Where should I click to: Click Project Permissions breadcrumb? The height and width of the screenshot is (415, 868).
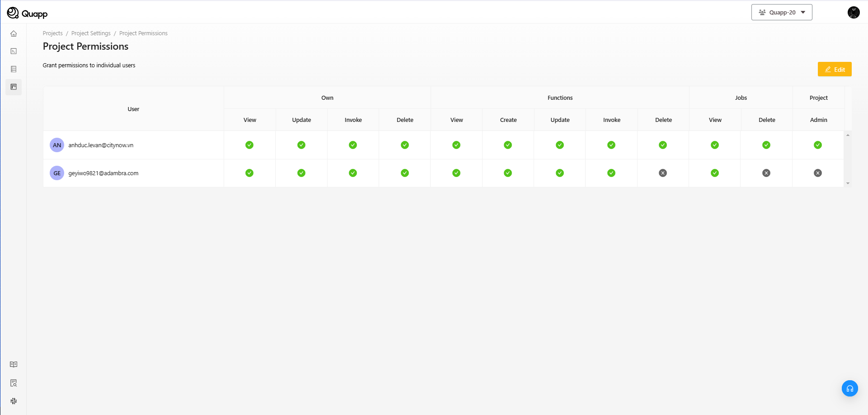point(143,33)
